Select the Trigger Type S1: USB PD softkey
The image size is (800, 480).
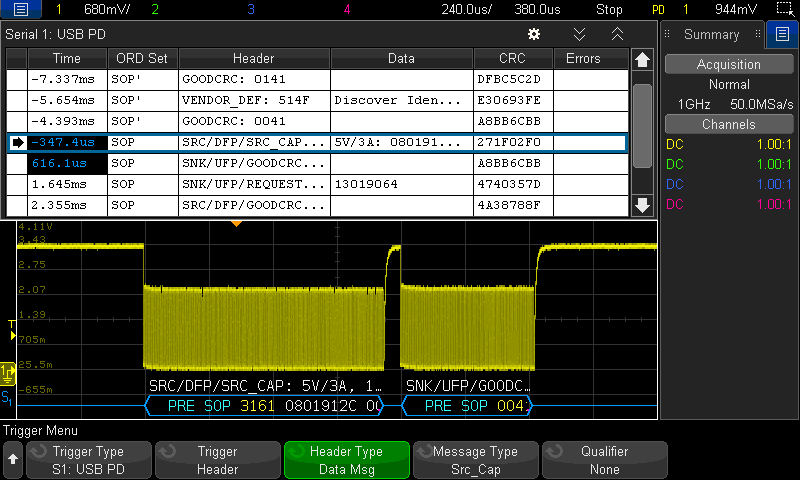(88, 460)
